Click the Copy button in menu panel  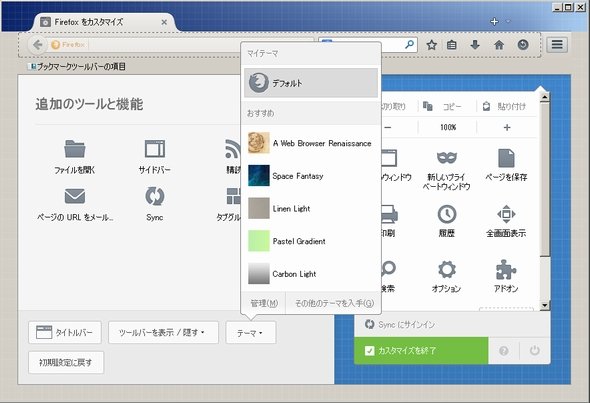pyautogui.click(x=447, y=106)
